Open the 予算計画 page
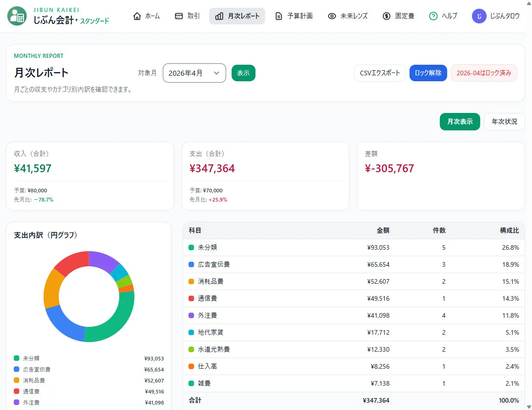The image size is (532, 410). coord(294,16)
